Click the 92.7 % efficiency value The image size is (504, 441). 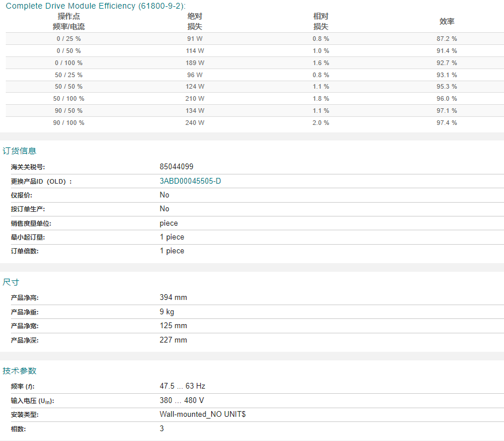coord(447,63)
